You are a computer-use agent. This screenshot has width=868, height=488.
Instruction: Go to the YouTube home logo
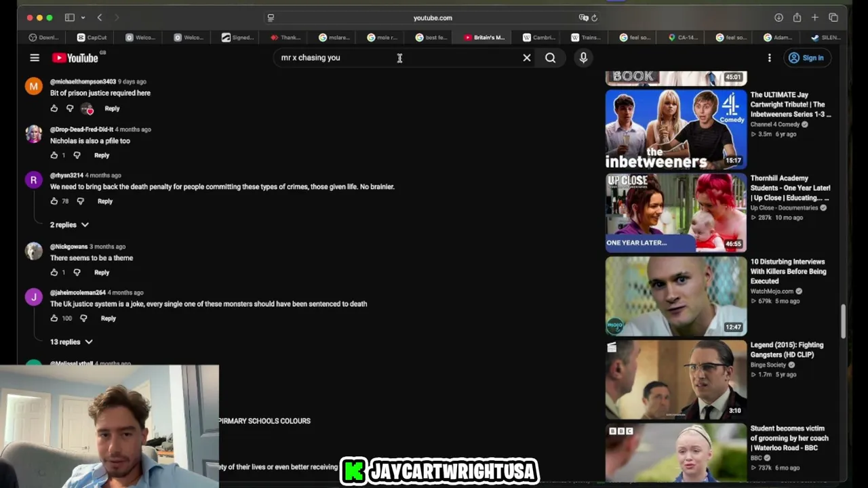tap(75, 58)
